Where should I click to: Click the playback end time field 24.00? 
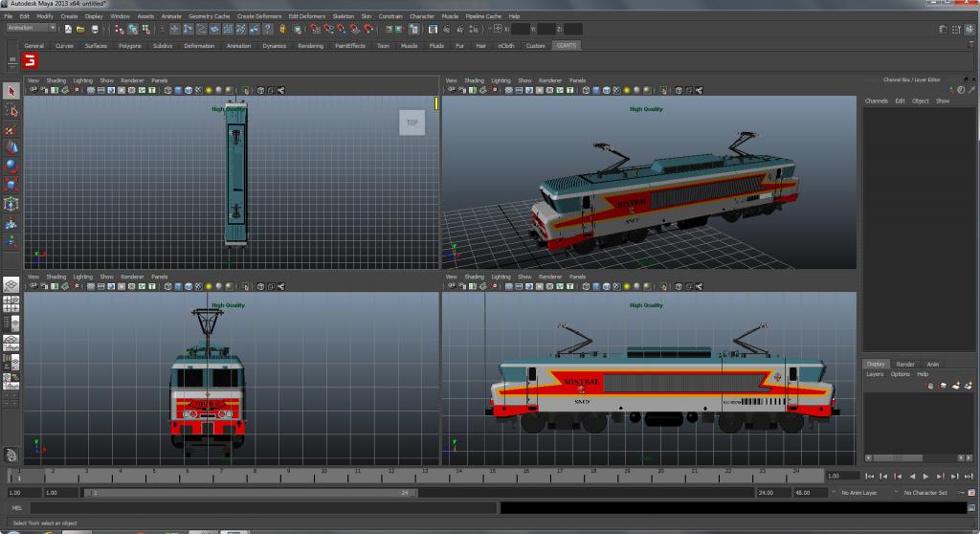click(x=772, y=493)
